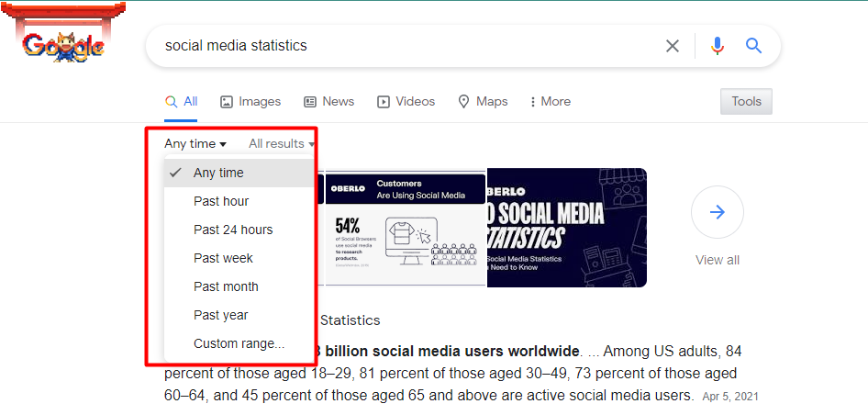Filter results to Past month

coord(226,286)
